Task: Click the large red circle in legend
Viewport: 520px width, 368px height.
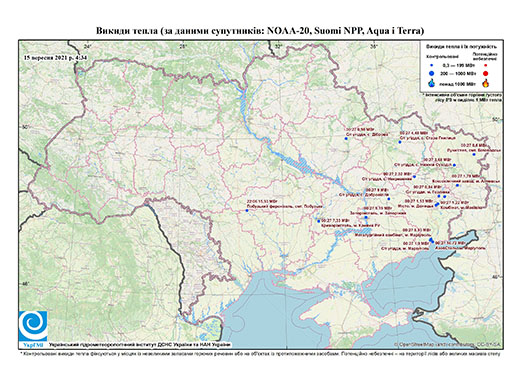Action: click(486, 74)
